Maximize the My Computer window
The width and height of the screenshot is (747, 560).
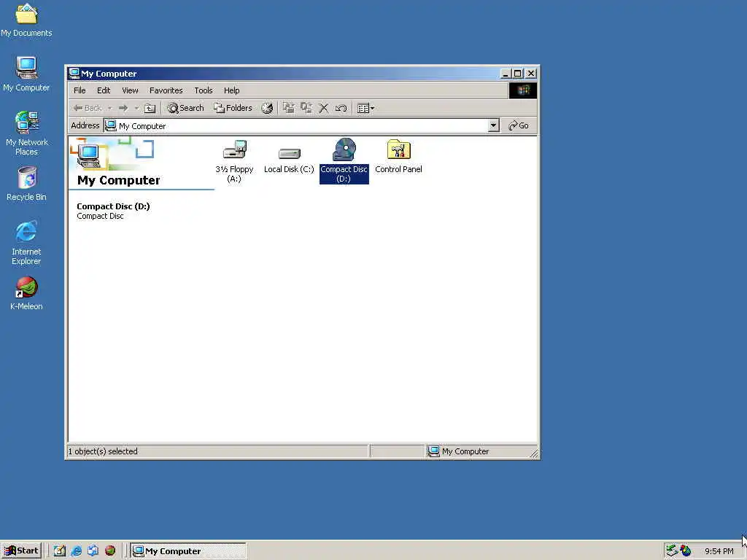point(518,74)
